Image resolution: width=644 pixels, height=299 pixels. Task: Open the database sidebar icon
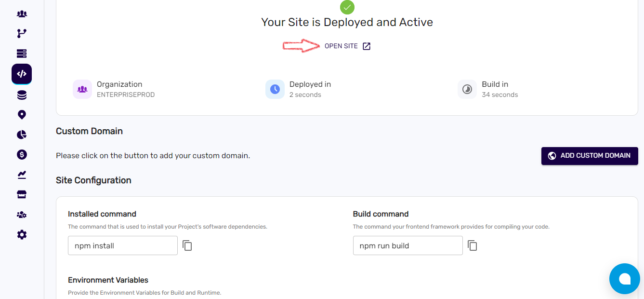click(22, 95)
